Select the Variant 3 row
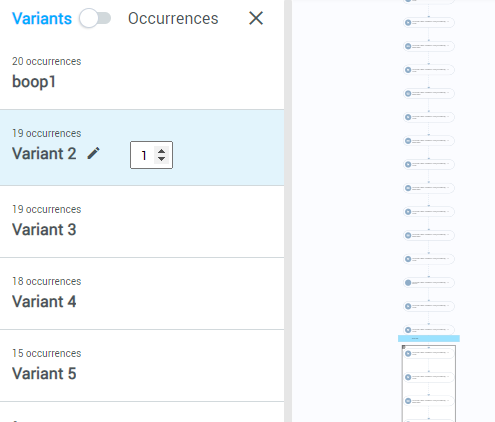The image size is (495, 422). tap(142, 222)
